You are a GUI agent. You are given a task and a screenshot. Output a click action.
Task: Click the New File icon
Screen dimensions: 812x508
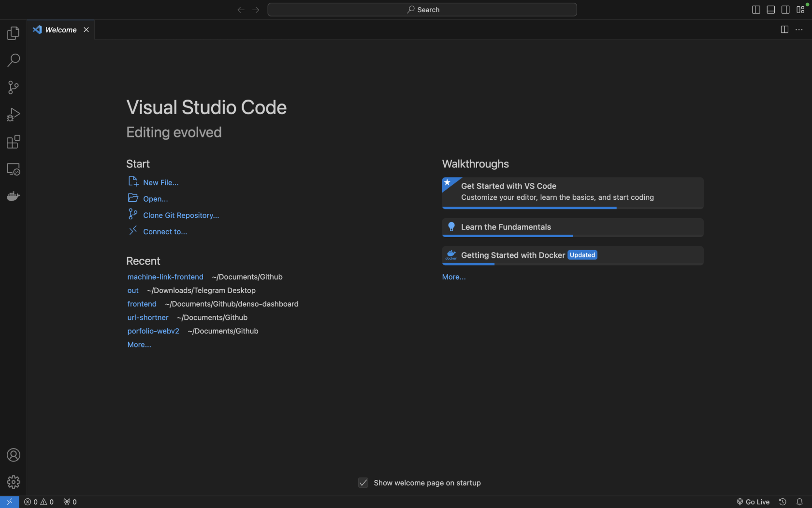[133, 181]
